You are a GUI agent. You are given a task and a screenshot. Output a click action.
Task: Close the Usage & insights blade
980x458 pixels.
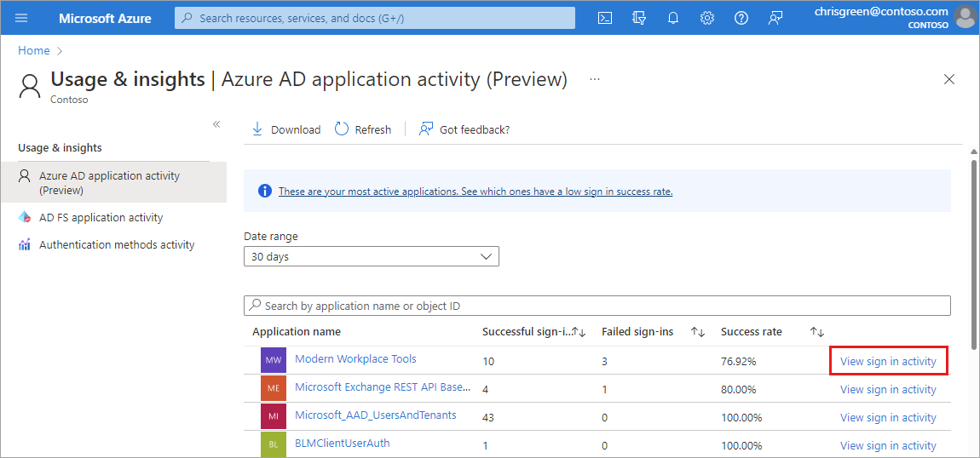pos(948,79)
